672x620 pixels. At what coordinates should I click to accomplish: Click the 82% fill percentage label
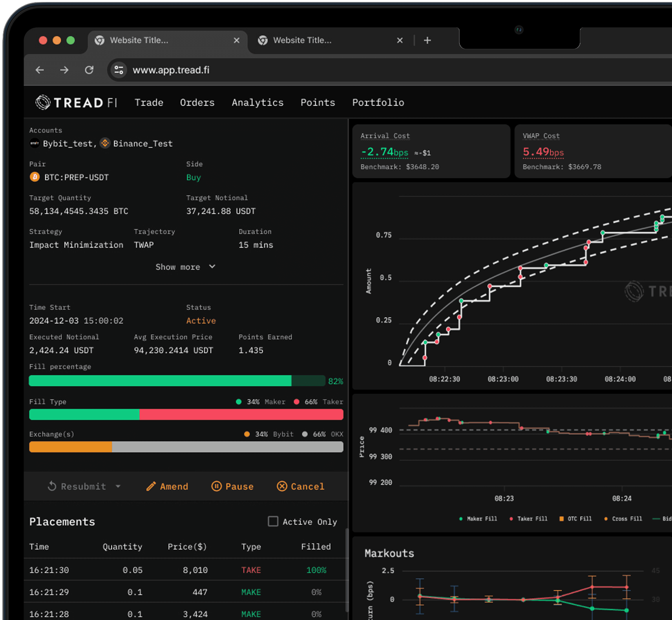pos(335,381)
